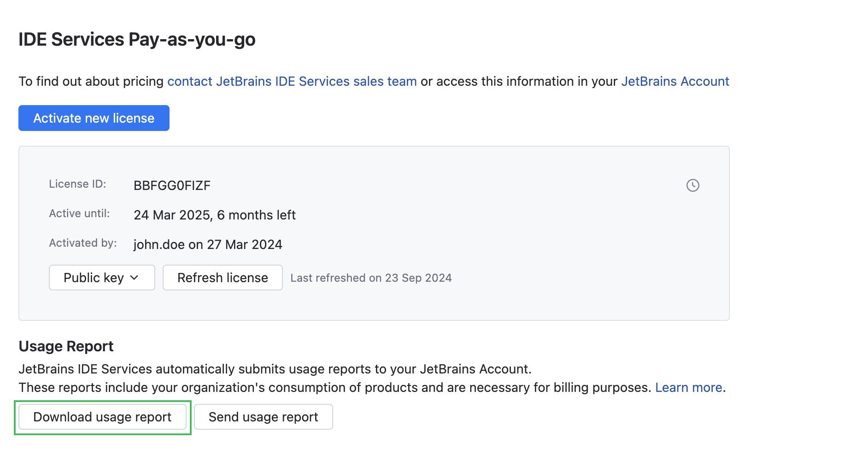This screenshot has width=868, height=450.
Task: Send usage report to JetBrains Account
Action: [263, 416]
